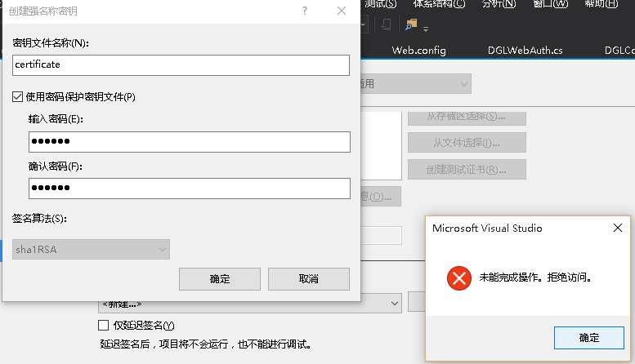Screen dimensions: 635x364
Task: Switch to the DGLWebAuth.cs tab
Action: click(525, 50)
